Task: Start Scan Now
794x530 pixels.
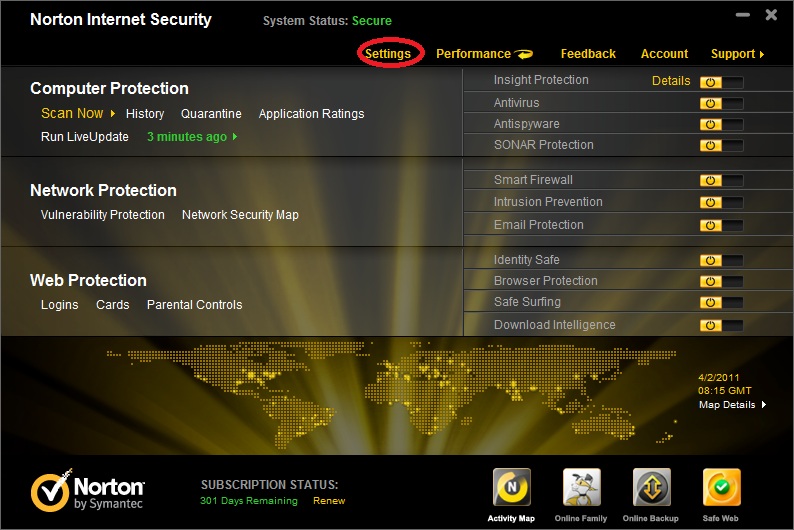Action: click(x=72, y=113)
